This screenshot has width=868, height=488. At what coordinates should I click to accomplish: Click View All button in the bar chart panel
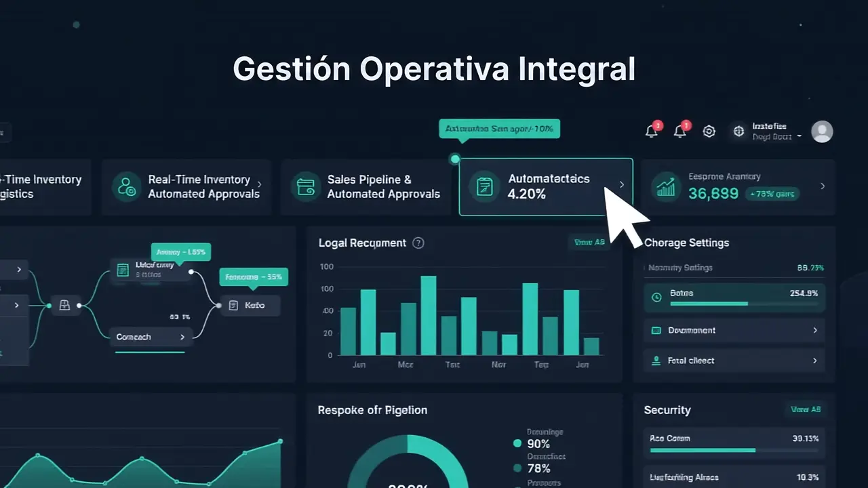point(589,243)
